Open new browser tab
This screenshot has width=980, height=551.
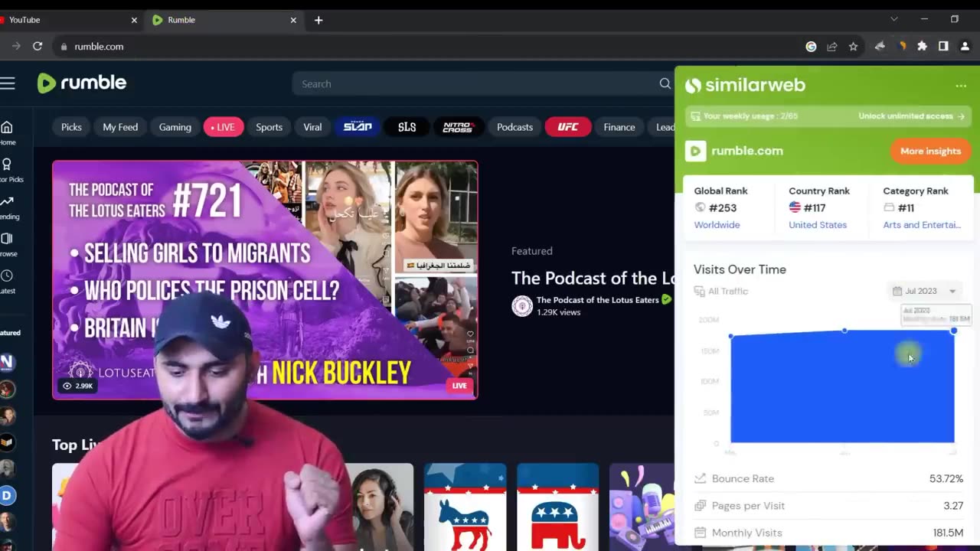pos(318,20)
